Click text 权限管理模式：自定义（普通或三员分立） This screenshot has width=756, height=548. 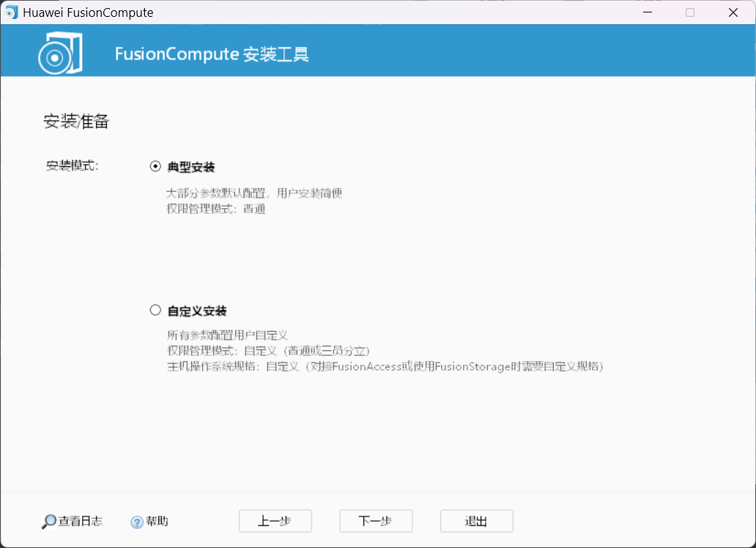pyautogui.click(x=269, y=351)
